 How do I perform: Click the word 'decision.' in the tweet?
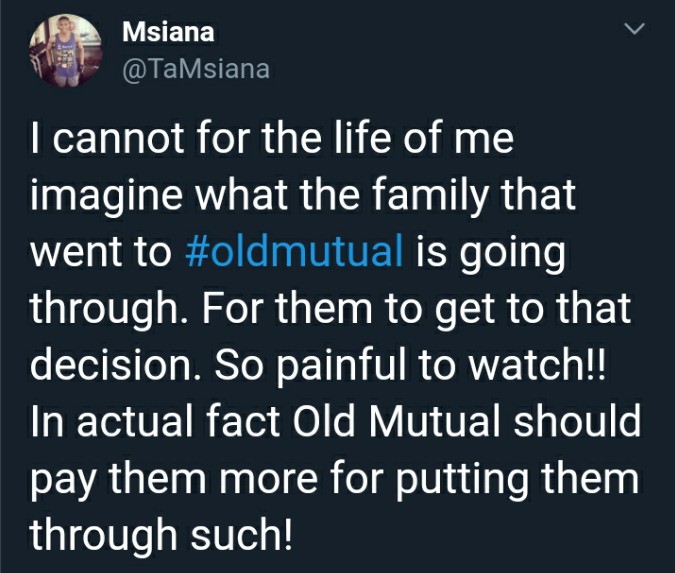tap(115, 364)
